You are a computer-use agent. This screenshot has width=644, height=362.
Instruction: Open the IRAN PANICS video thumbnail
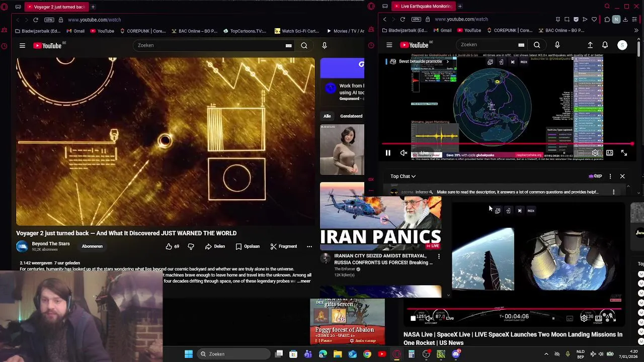pyautogui.click(x=380, y=216)
